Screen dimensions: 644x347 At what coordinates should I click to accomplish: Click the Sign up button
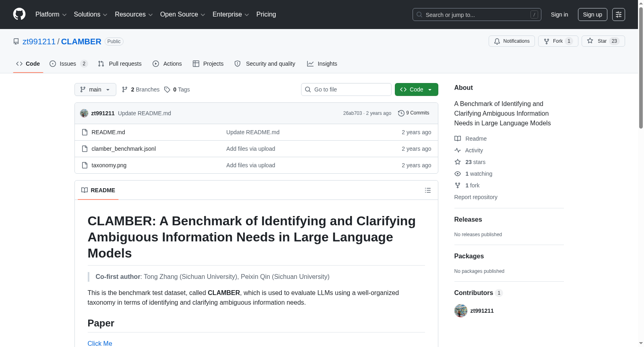(x=592, y=15)
